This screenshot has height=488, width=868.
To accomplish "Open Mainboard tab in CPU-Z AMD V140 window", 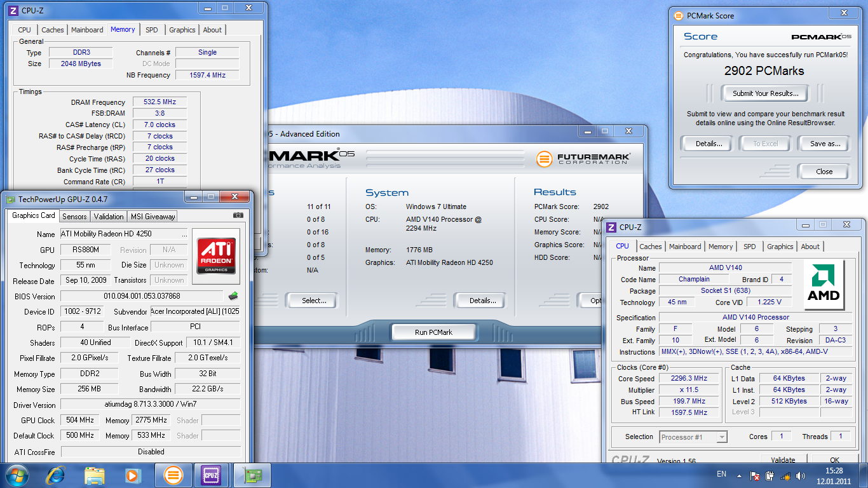I will tap(685, 247).
